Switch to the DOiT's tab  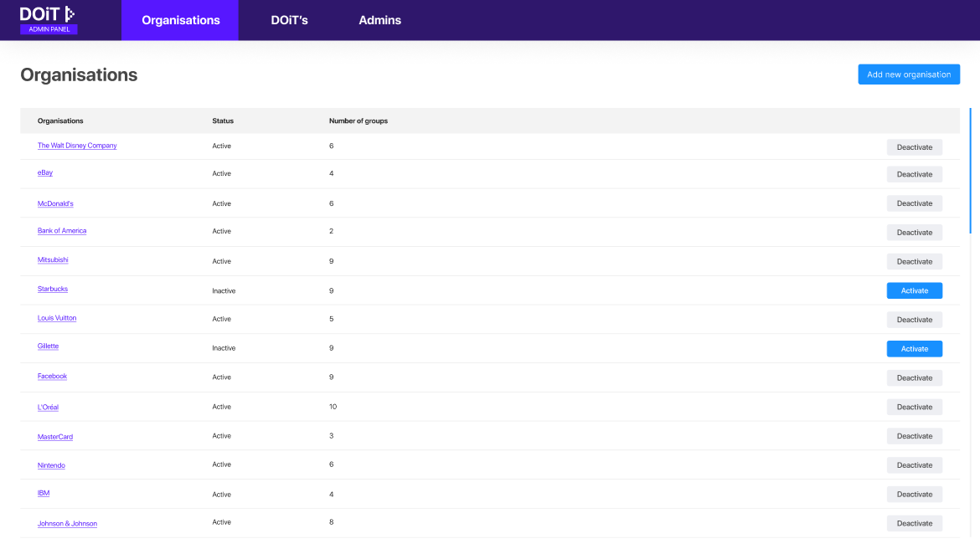pos(289,20)
